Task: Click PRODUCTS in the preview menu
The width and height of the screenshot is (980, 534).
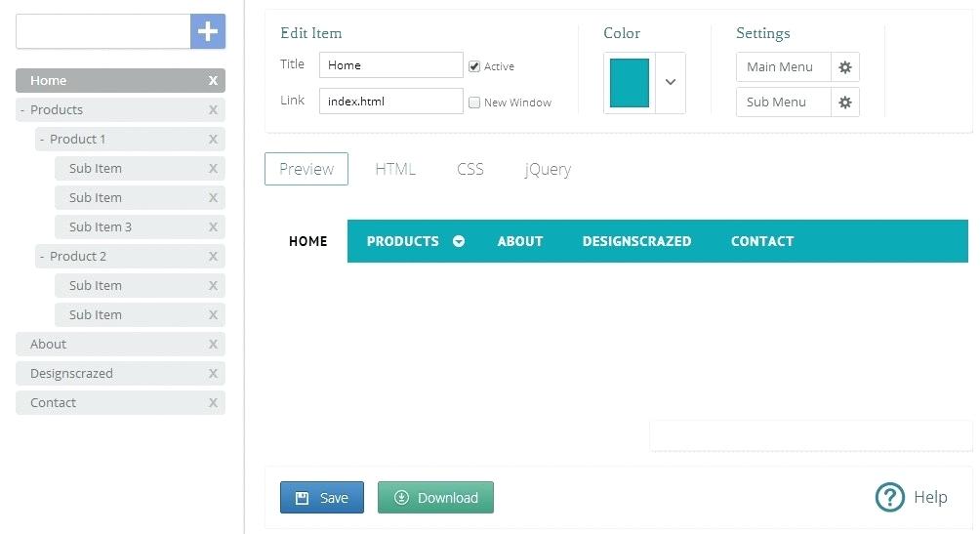Action: [x=402, y=241]
